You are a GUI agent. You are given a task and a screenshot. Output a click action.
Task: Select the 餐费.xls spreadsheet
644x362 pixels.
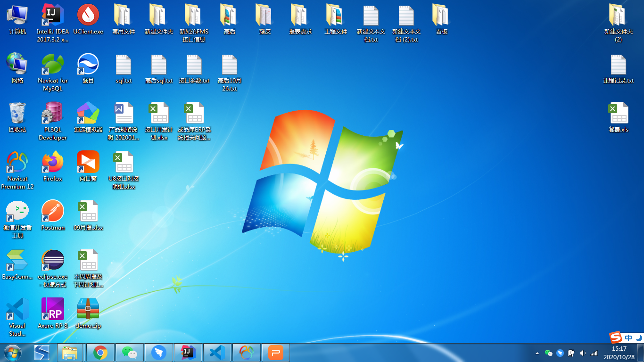[618, 118]
